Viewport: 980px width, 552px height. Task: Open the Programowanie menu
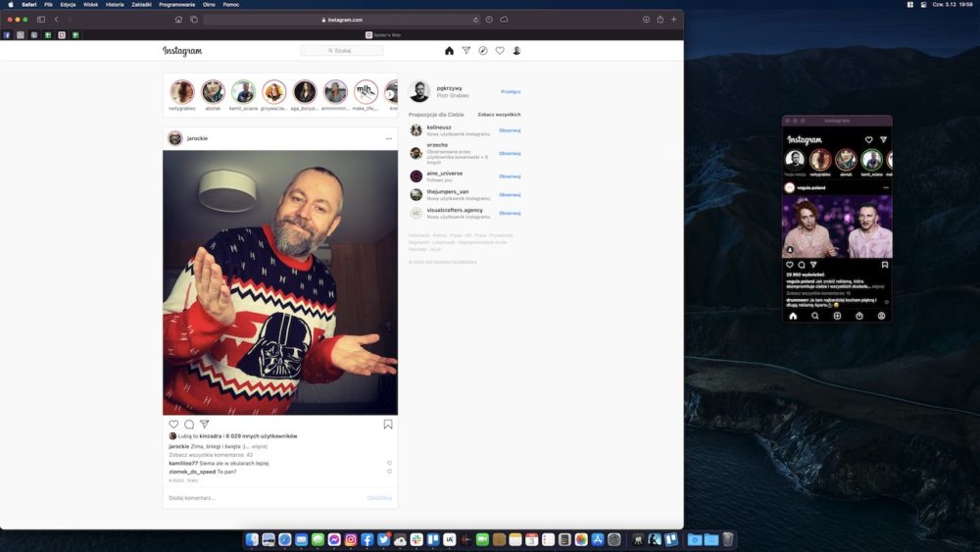176,4
